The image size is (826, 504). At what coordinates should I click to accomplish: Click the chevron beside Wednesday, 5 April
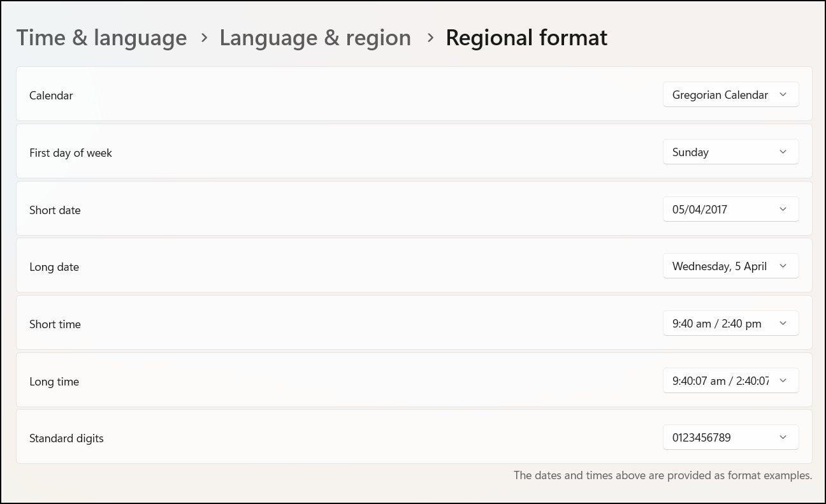[x=783, y=266]
